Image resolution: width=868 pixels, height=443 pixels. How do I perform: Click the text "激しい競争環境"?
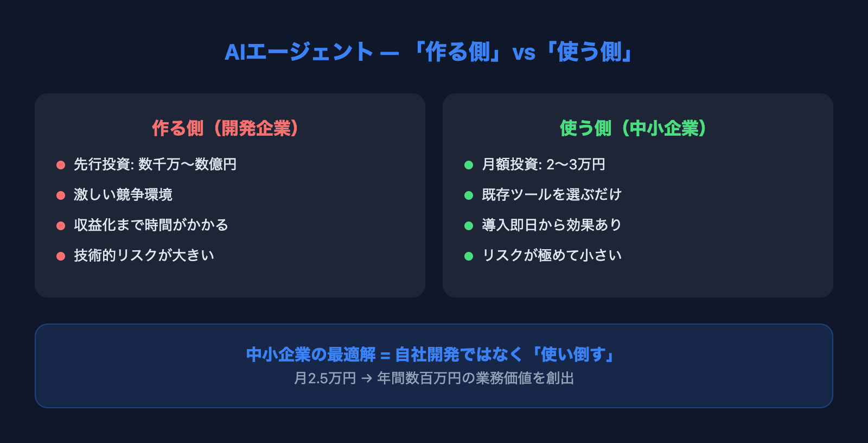(123, 195)
